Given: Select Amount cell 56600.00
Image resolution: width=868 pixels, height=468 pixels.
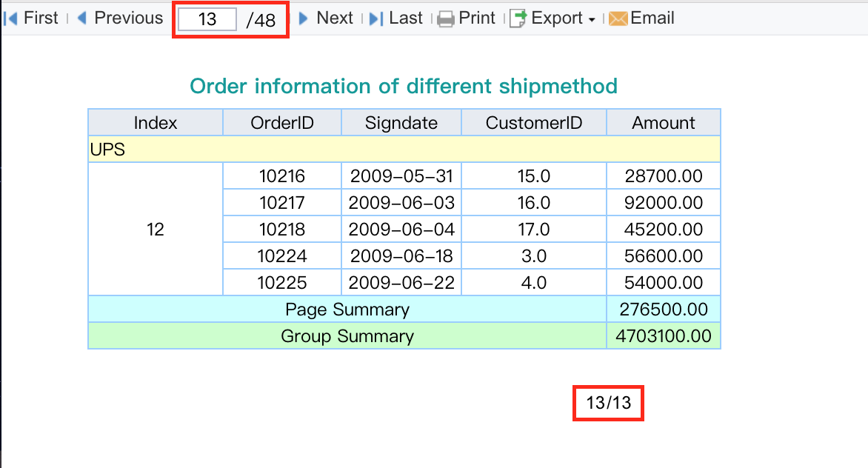Looking at the screenshot, I should coord(664,255).
